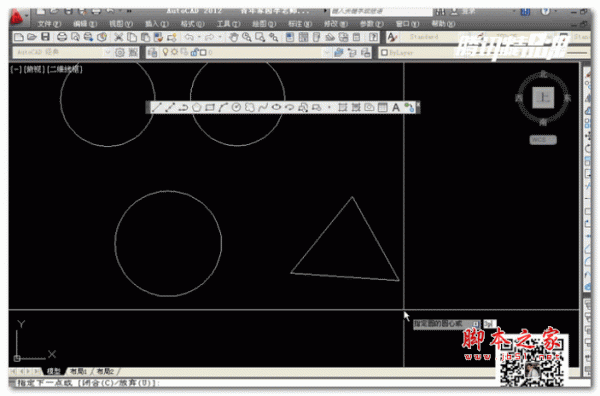Screen dimensions: 600x396
Task: Click the ViewCube top face 上
Action: pos(543,98)
